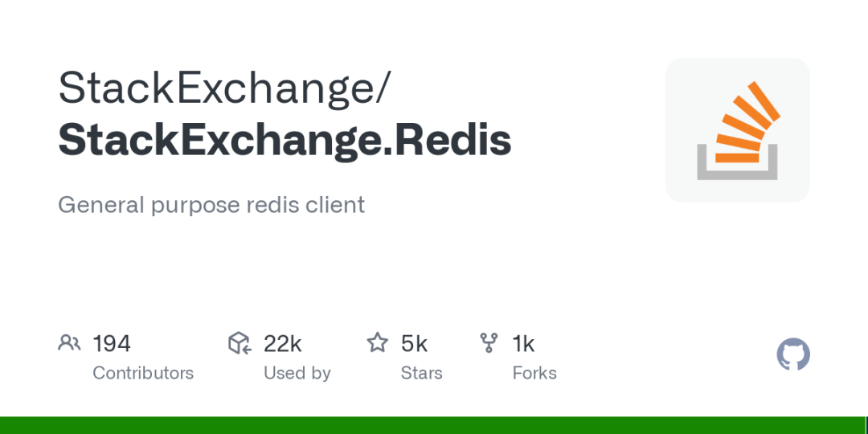Select the 'Used by' label

pos(297,373)
